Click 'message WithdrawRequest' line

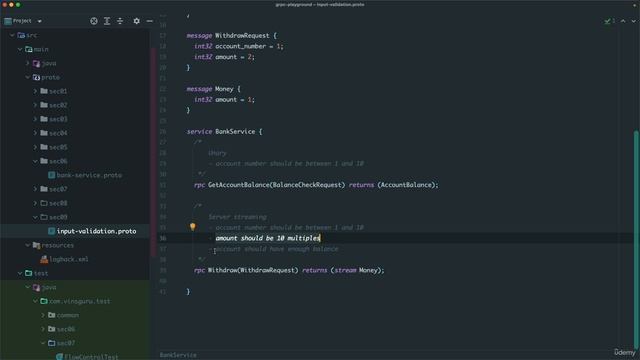pos(231,36)
